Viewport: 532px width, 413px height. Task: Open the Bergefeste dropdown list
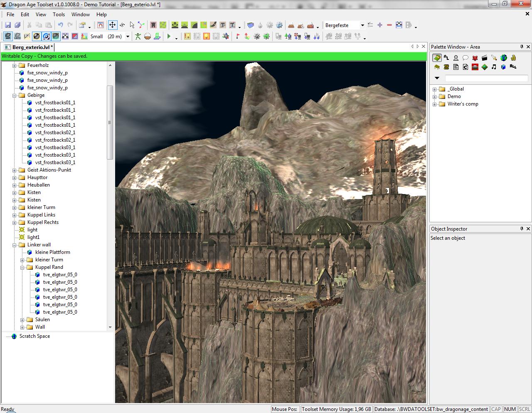point(362,25)
